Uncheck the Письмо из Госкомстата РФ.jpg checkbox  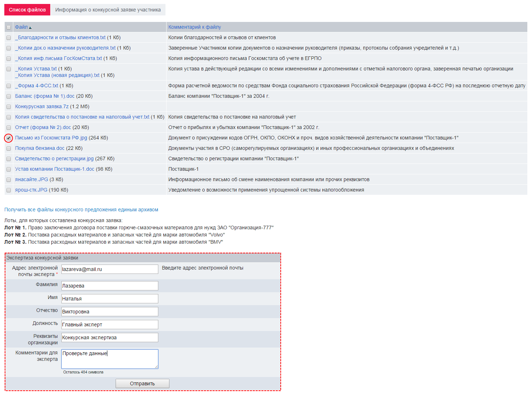point(9,138)
